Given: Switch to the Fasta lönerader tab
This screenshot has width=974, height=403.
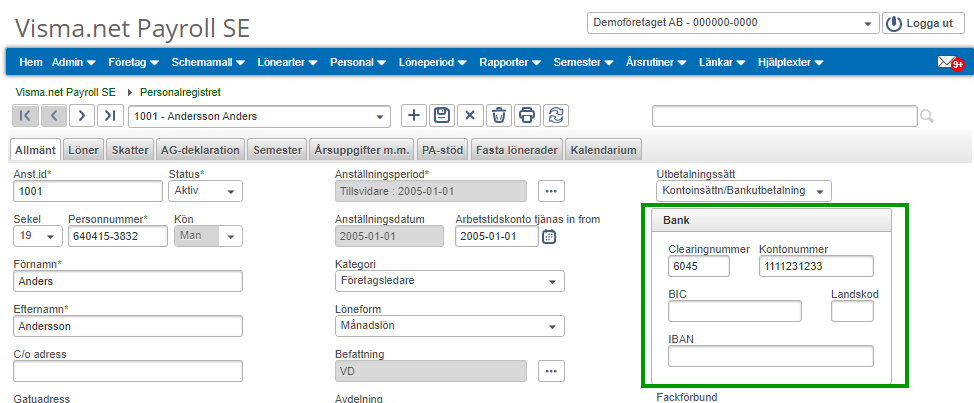Looking at the screenshot, I should pos(517,150).
